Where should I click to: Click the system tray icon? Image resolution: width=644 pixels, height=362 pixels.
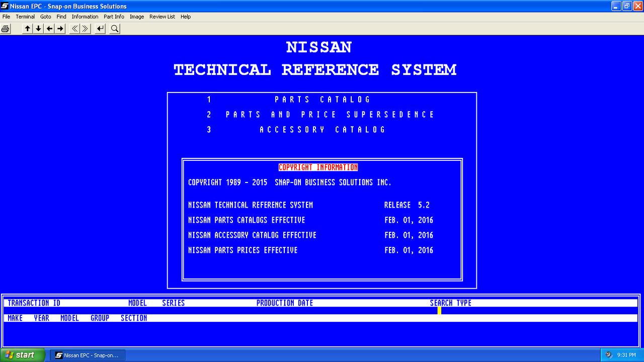pos(609,355)
